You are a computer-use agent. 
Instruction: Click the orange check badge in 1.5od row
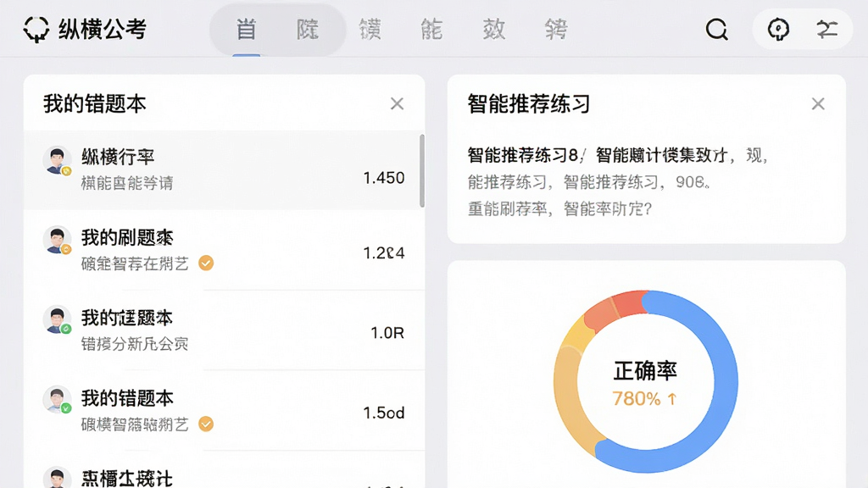pyautogui.click(x=206, y=424)
